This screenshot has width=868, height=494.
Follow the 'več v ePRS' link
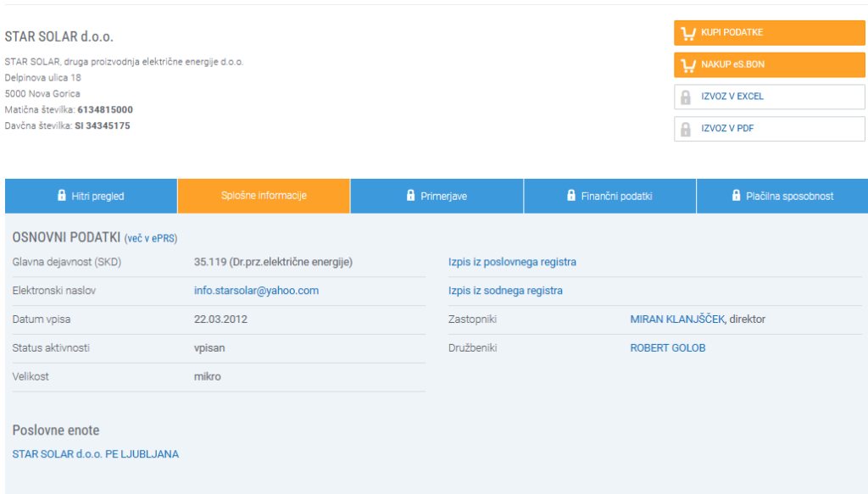pos(151,238)
